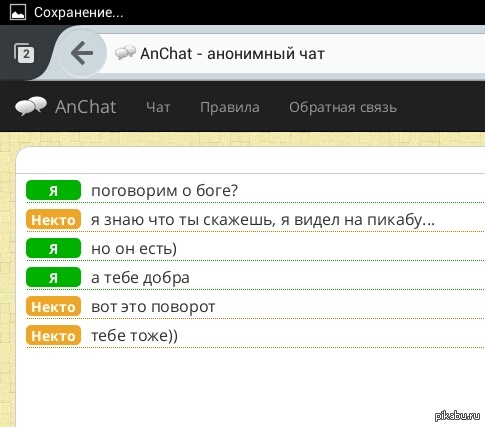This screenshot has width=485, height=427.
Task: Tap the AnChat title in address bar
Action: [232, 53]
